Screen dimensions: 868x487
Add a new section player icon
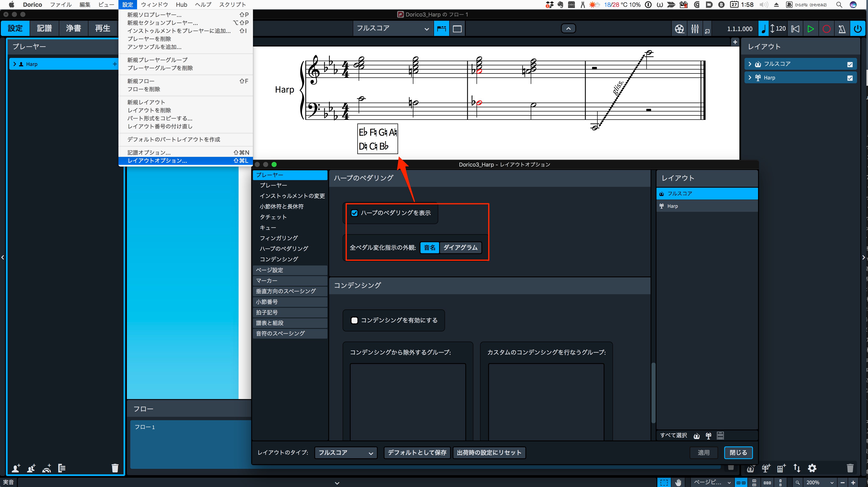(x=31, y=468)
